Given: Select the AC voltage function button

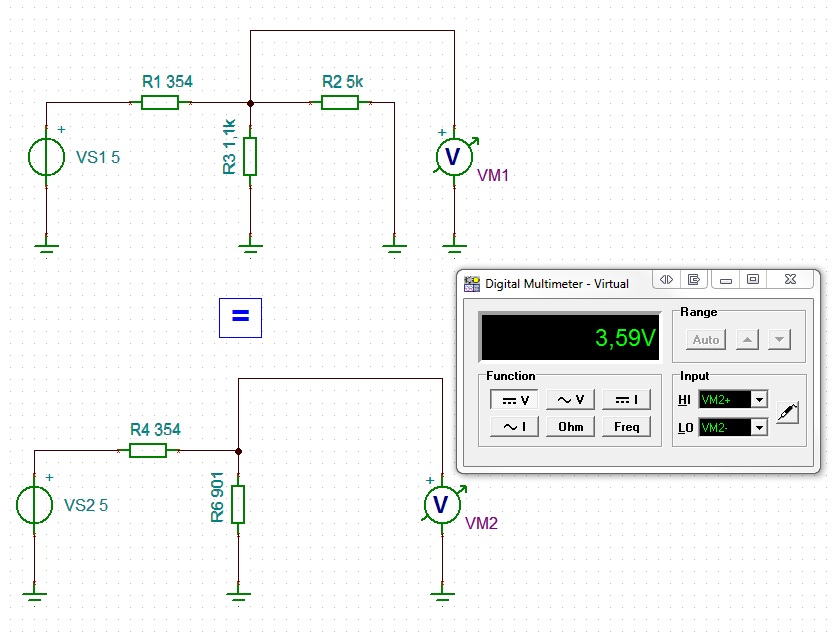Looking at the screenshot, I should 570,400.
